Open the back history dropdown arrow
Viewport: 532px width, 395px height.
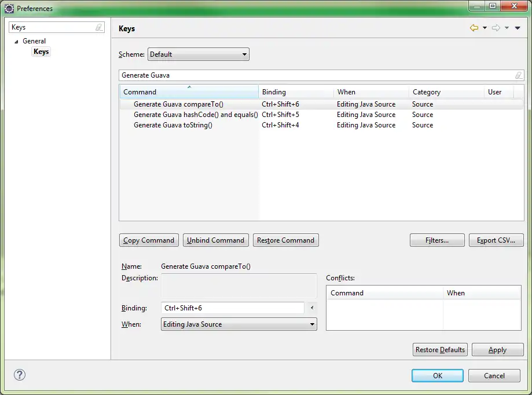point(485,28)
